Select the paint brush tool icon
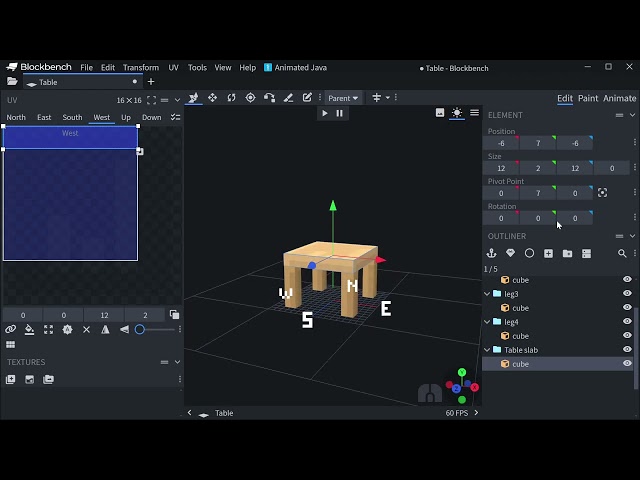 [x=288, y=98]
